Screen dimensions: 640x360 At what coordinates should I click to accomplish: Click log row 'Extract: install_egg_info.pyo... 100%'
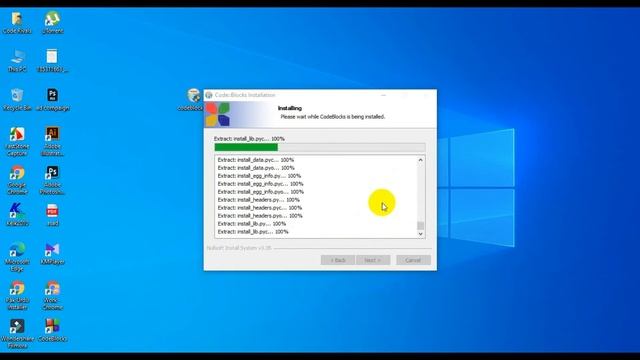(260, 192)
